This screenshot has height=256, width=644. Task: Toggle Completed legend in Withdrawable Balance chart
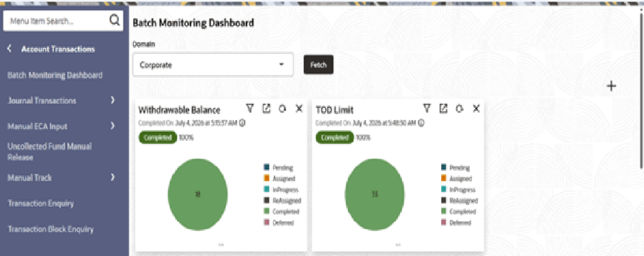coord(281,212)
